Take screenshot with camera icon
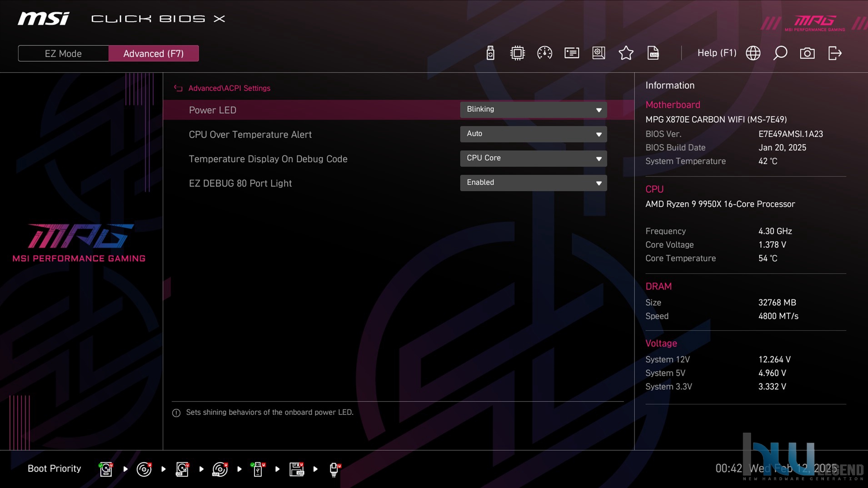 [807, 53]
